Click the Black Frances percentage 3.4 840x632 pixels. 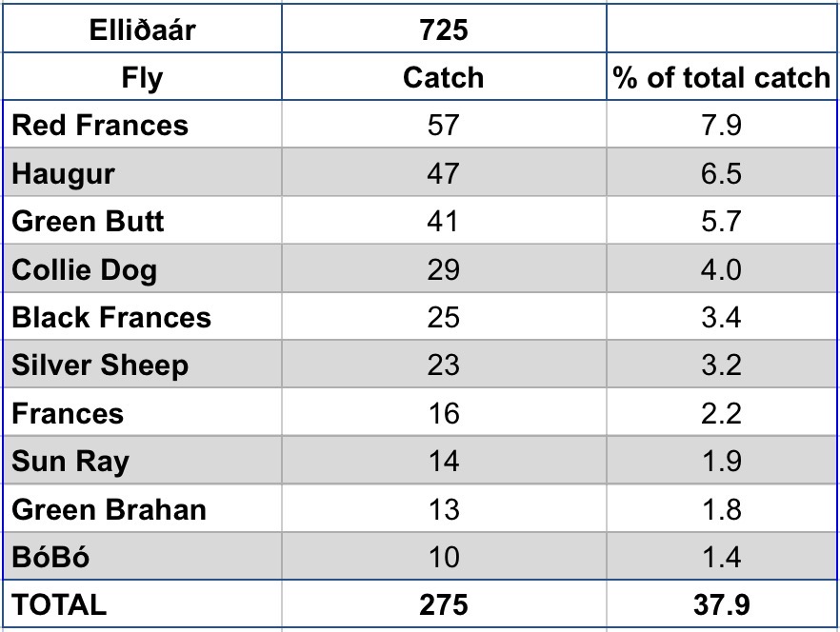(722, 318)
